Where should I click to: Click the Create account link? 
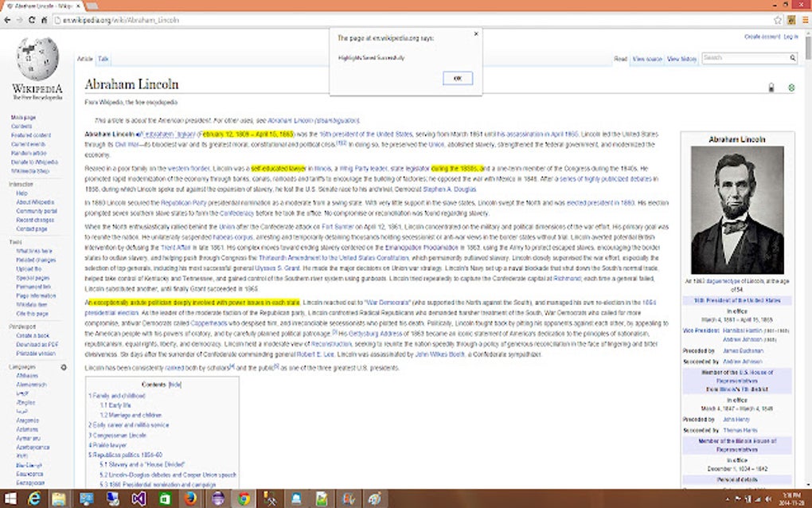[762, 37]
